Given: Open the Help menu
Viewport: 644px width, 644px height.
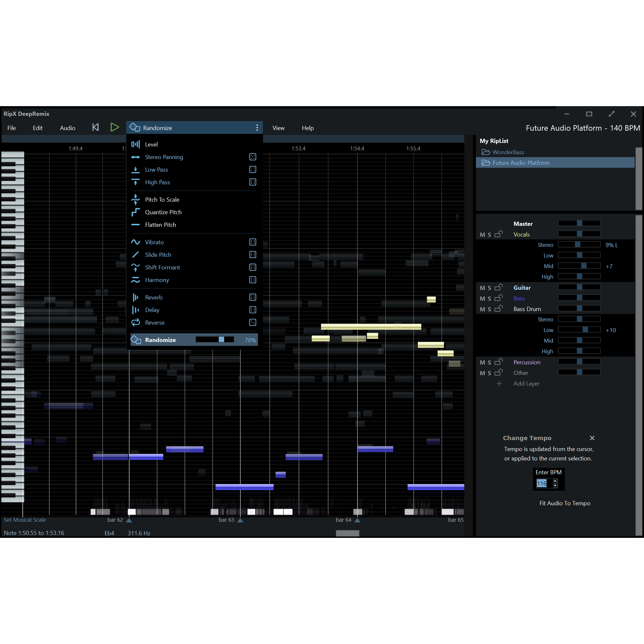Looking at the screenshot, I should 307,128.
